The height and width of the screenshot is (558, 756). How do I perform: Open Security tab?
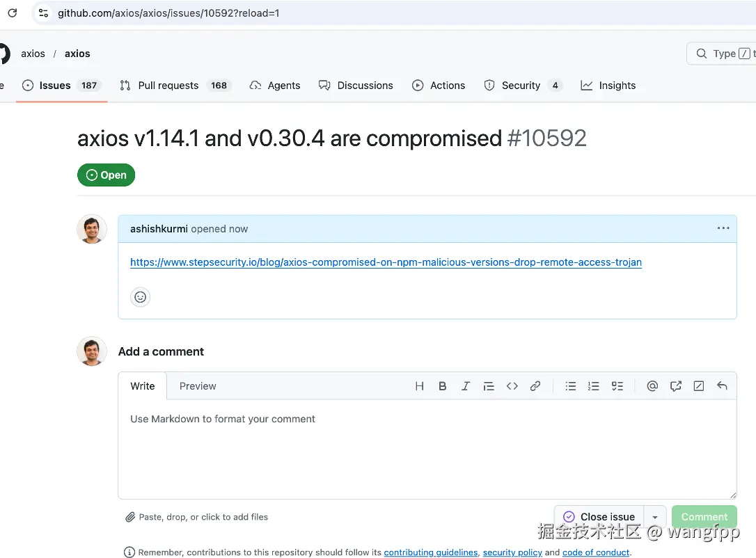tap(523, 86)
